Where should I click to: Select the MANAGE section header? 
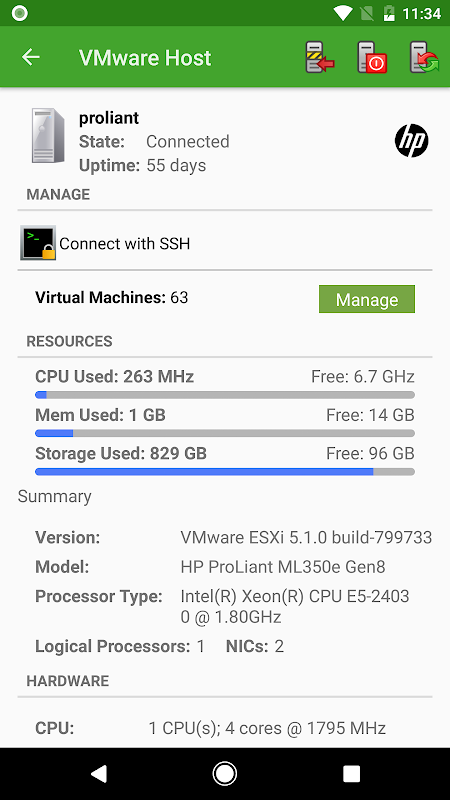click(58, 194)
